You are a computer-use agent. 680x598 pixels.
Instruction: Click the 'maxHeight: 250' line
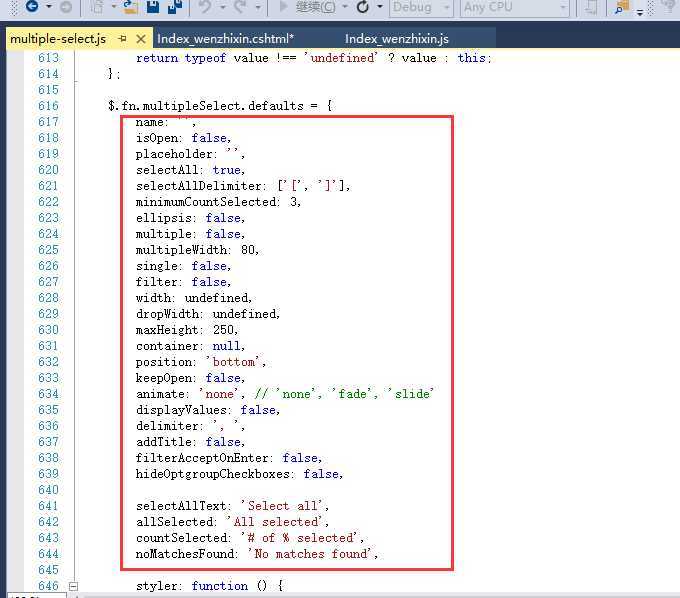[187, 330]
